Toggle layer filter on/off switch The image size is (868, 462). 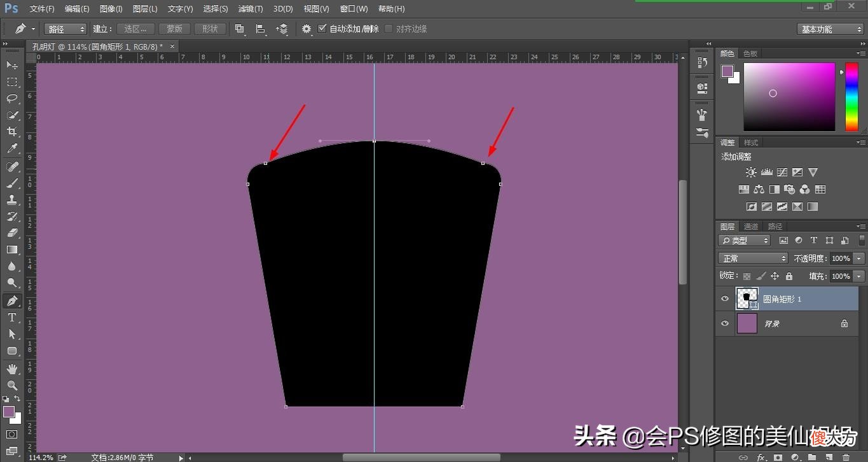coord(861,241)
